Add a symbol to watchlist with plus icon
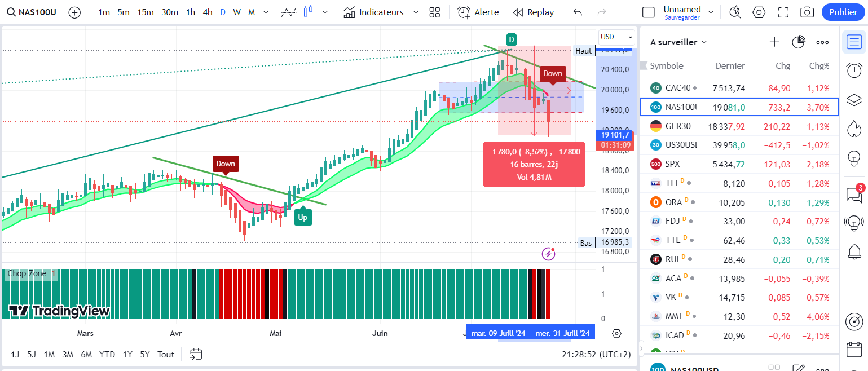 tap(775, 42)
